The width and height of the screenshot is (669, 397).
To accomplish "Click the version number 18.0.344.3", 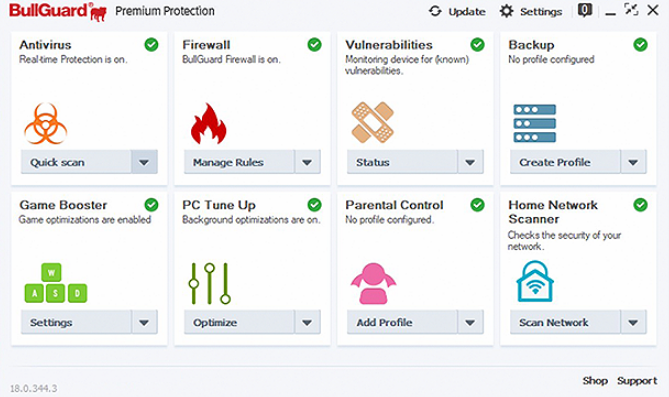I will pyautogui.click(x=33, y=388).
